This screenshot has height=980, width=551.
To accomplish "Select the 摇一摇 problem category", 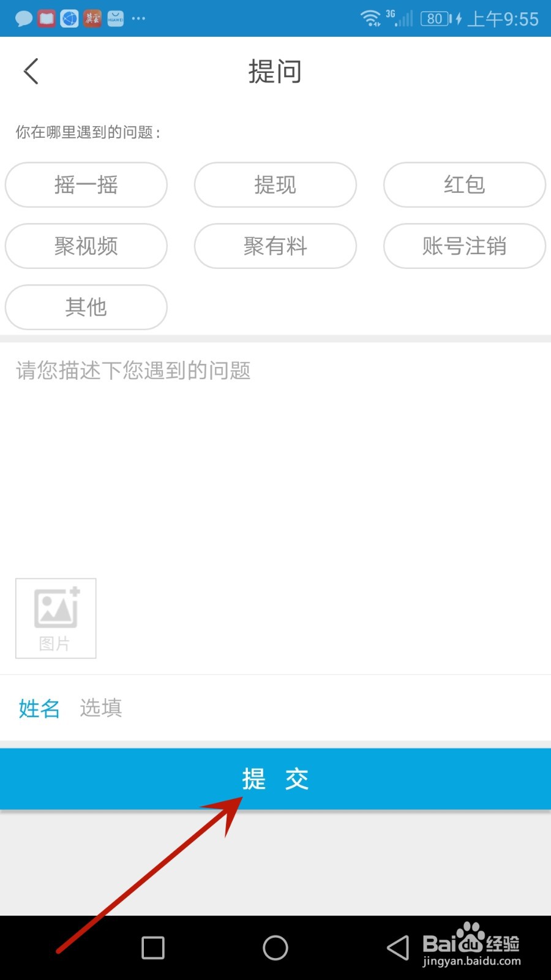I will click(x=86, y=184).
